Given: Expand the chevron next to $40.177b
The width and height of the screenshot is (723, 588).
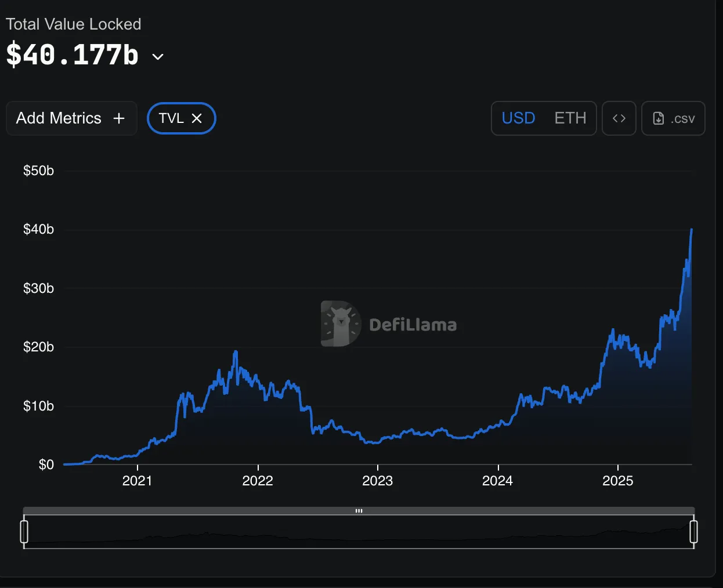Looking at the screenshot, I should [158, 57].
